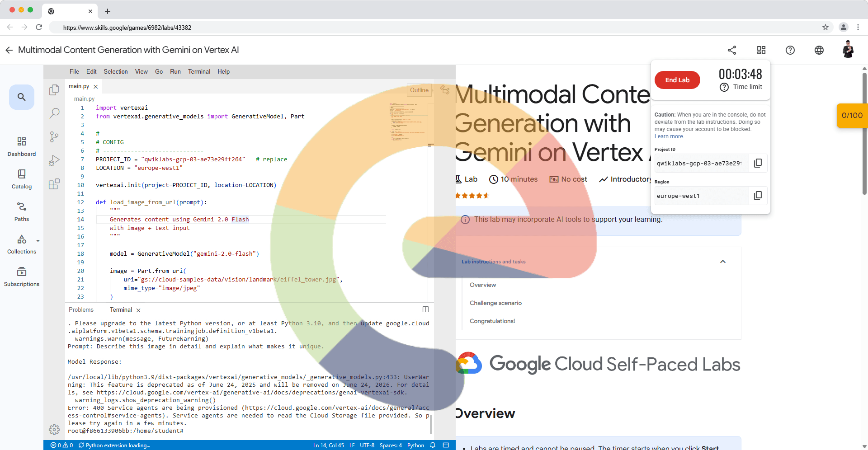Click the share icon in header
This screenshot has width=868, height=450.
click(732, 50)
